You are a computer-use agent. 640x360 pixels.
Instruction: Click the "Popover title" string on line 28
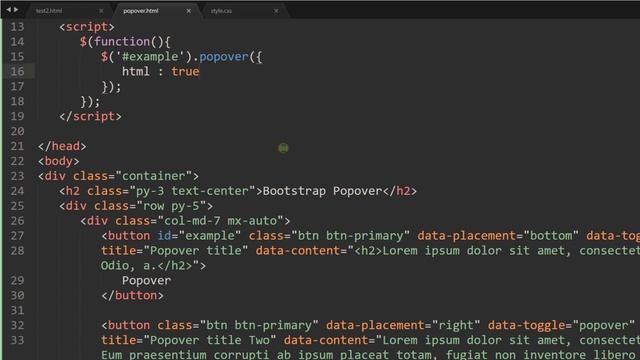(196, 251)
